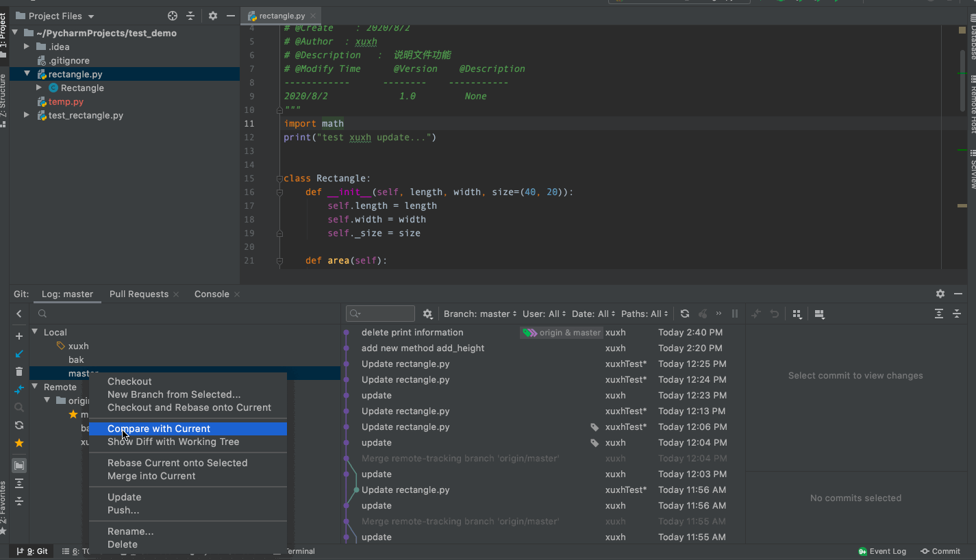Screen dimensions: 976x560
Task: Click the mark as favorite star icon
Action: tap(19, 443)
